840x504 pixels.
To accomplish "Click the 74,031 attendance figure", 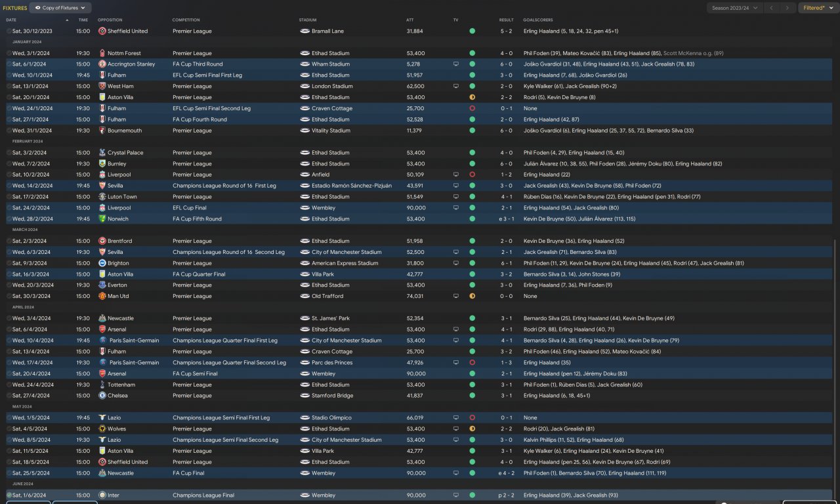I will click(415, 296).
